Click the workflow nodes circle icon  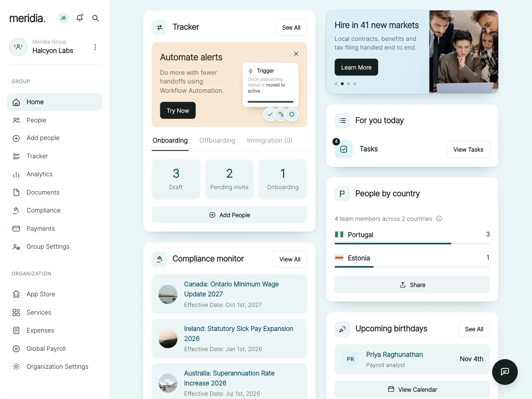coord(281,114)
